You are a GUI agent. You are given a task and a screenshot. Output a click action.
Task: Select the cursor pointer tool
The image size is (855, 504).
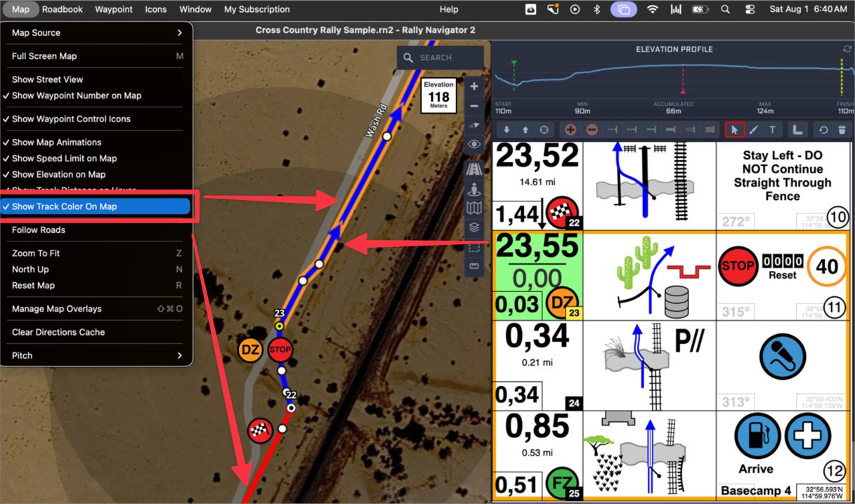(734, 130)
